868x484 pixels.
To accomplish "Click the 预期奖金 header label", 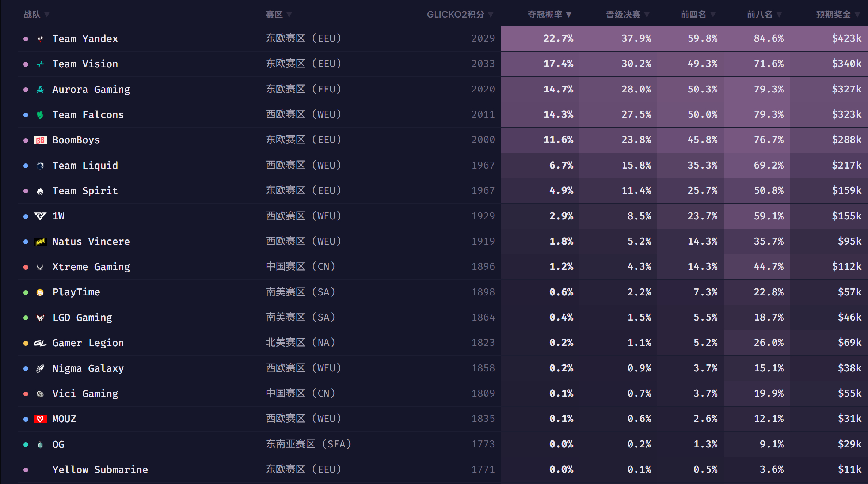I will tap(834, 15).
